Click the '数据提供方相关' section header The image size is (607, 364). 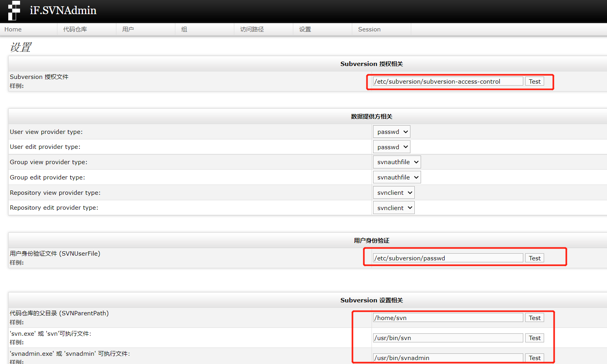tap(372, 117)
